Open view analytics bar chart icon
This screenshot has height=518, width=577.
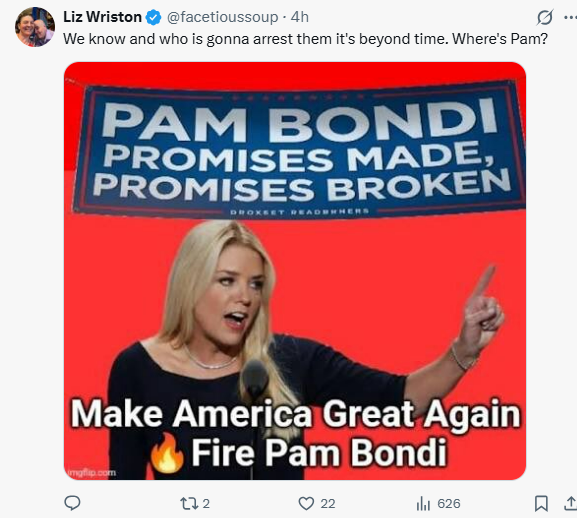click(x=423, y=503)
